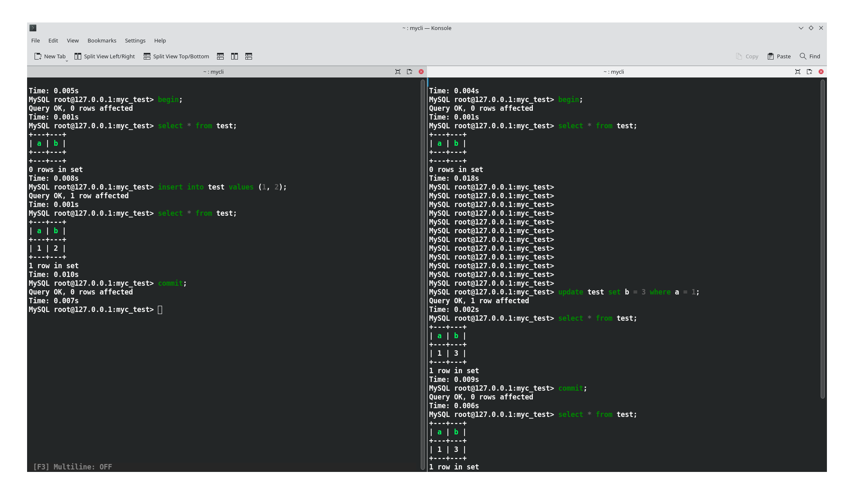Click Split View Top/Bottom

pyautogui.click(x=176, y=56)
